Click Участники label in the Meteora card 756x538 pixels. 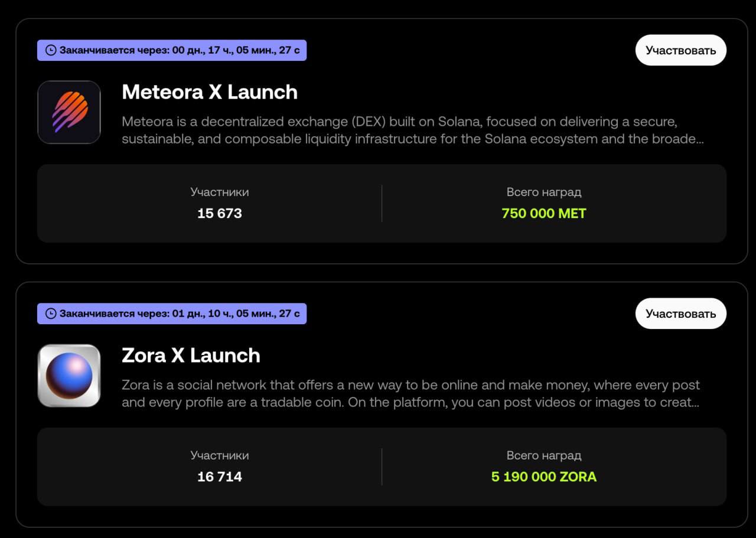click(x=220, y=193)
